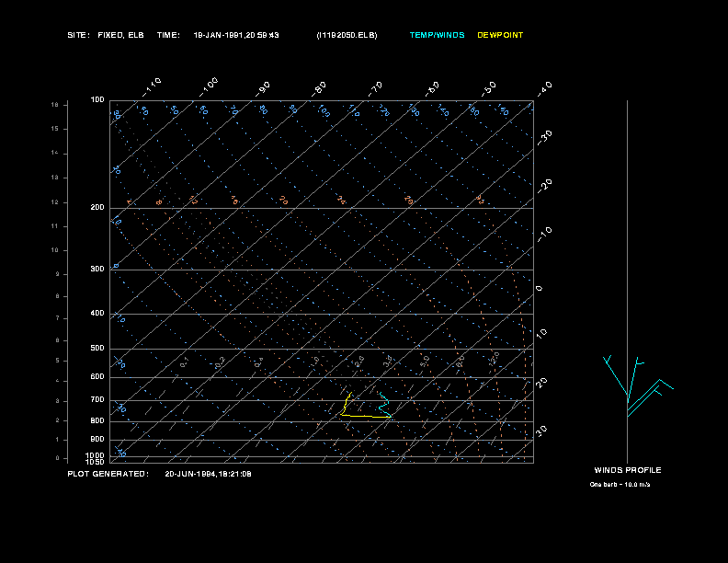This screenshot has width=728, height=563.
Task: Click the 500 pressure level label
Action: point(97,348)
